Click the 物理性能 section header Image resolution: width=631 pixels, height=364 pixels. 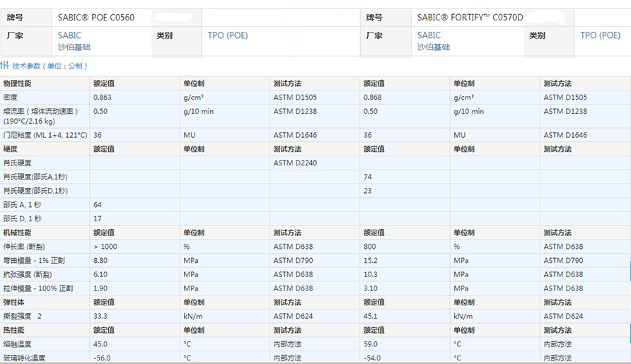pyautogui.click(x=18, y=83)
